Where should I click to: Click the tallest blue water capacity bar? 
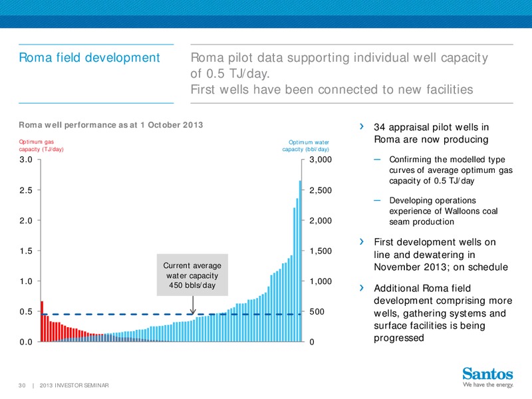coord(301,261)
